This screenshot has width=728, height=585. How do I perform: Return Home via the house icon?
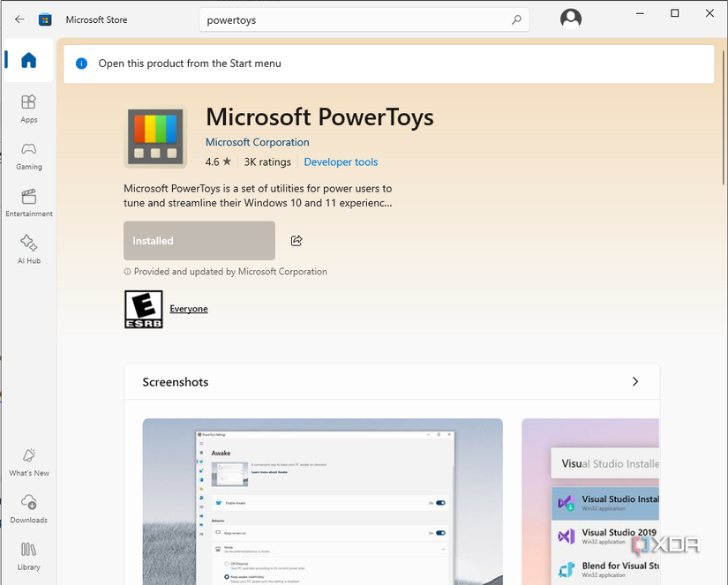click(28, 60)
